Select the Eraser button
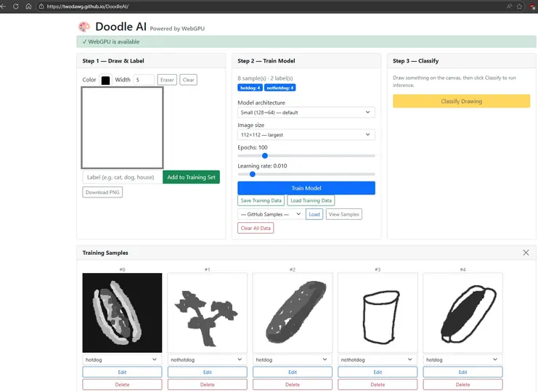This screenshot has height=392, width=538. click(x=167, y=80)
